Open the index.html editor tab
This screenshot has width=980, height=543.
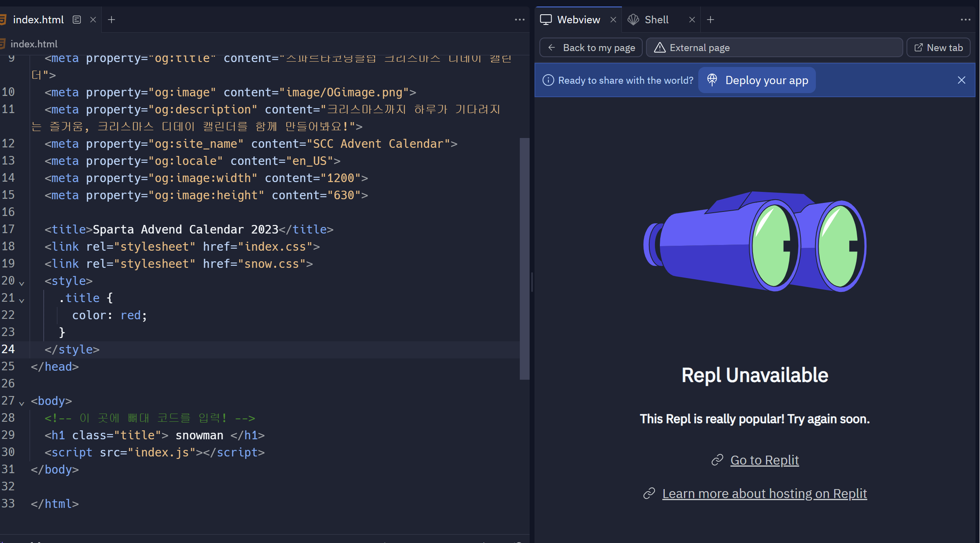pyautogui.click(x=38, y=20)
